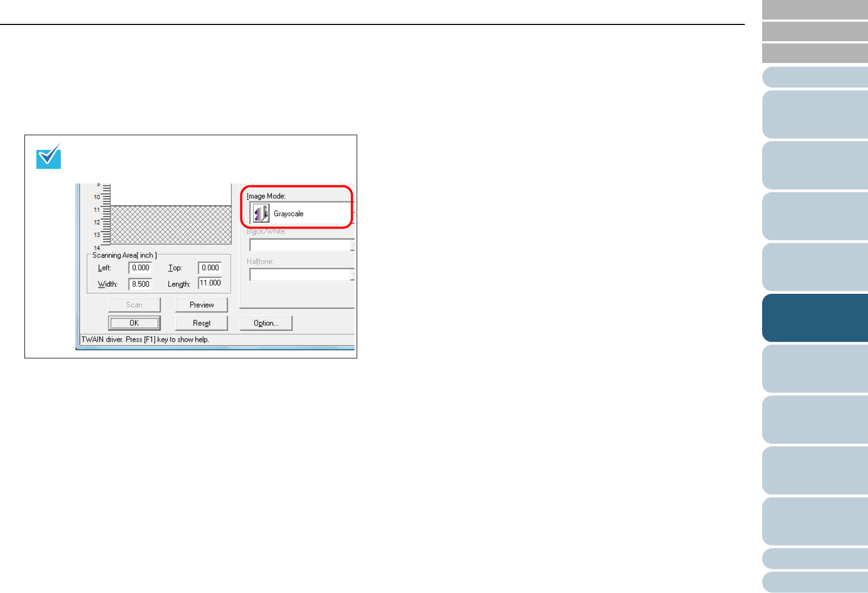Image resolution: width=868 pixels, height=593 pixels.
Task: Confirm with the OK button
Action: click(x=134, y=323)
